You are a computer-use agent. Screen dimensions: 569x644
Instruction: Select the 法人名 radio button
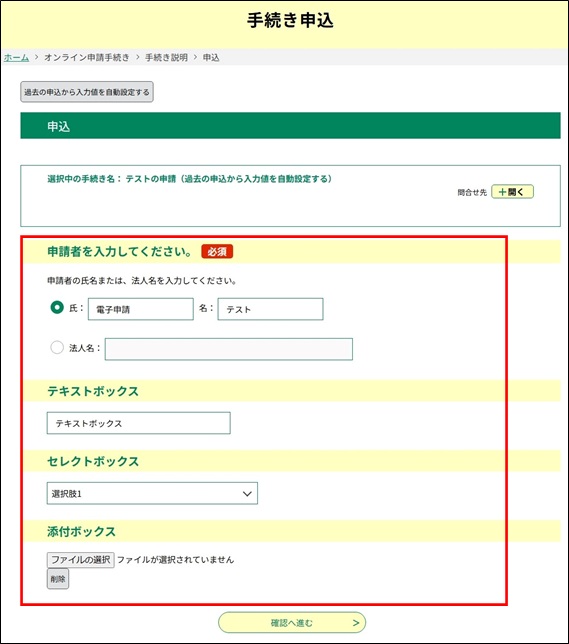click(57, 347)
